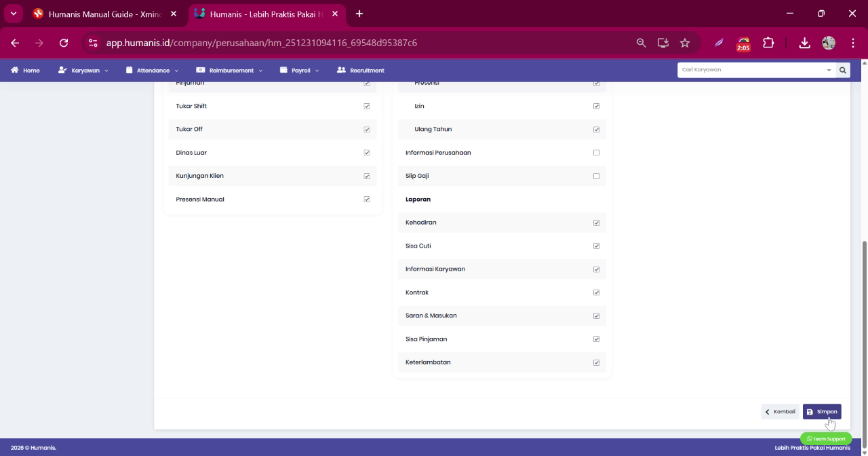Click the search magnifier next to Cari Karyawan
The height and width of the screenshot is (456, 868).
tap(843, 70)
